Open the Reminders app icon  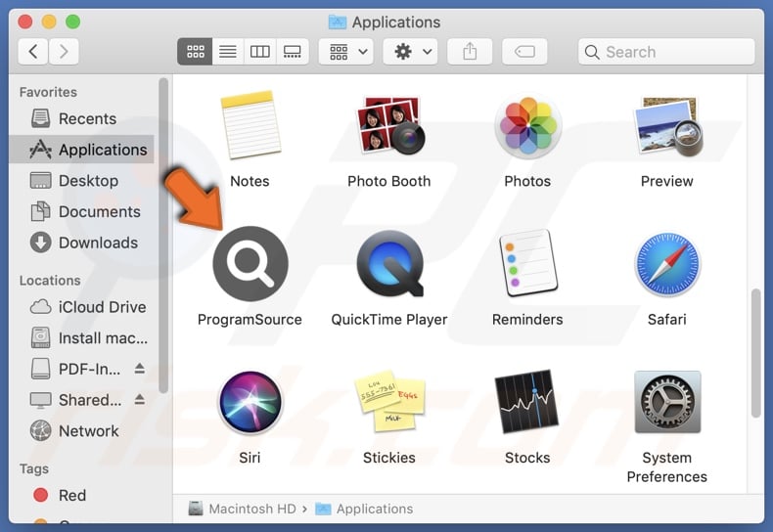click(528, 263)
